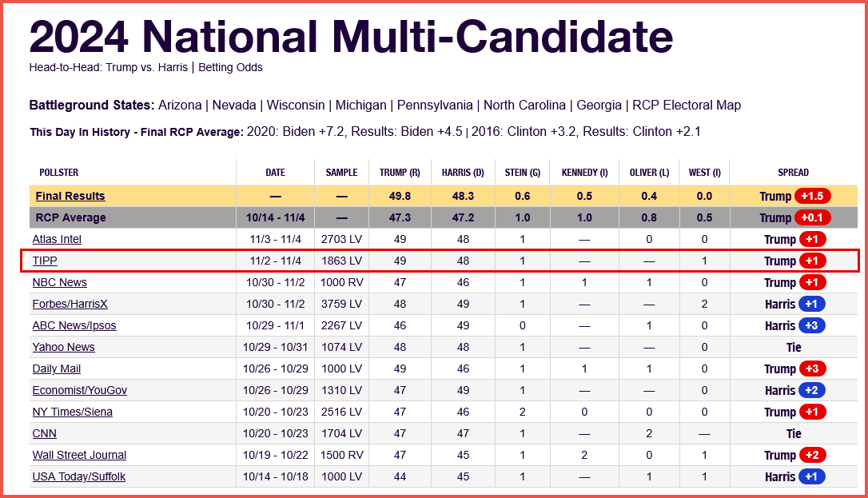The width and height of the screenshot is (868, 498).
Task: Go to Head-to-Head: Trump vs. Harris
Action: (x=108, y=67)
